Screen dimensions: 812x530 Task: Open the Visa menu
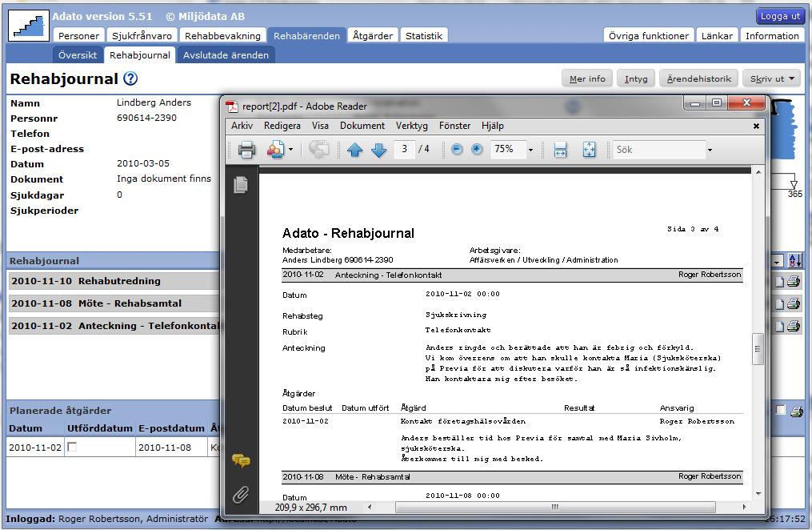320,126
